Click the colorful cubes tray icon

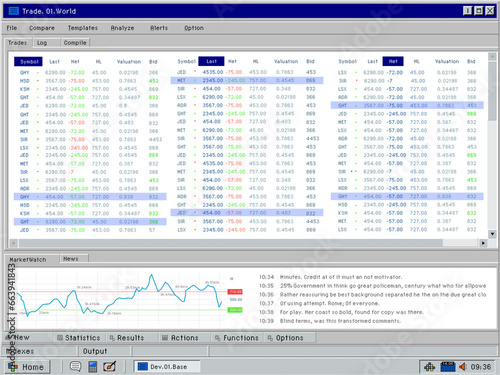(x=430, y=367)
